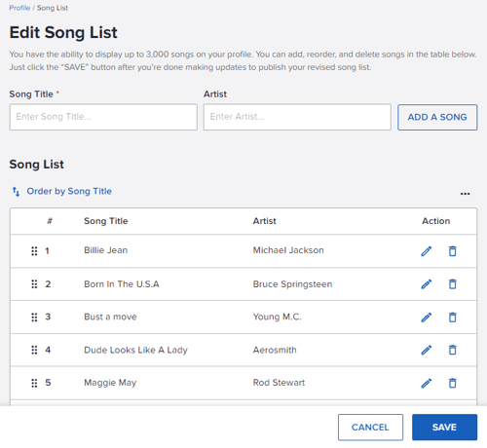This screenshot has height=448, width=487.
Task: Edit the Dude Looks Like A Lady entry
Action: coord(427,350)
